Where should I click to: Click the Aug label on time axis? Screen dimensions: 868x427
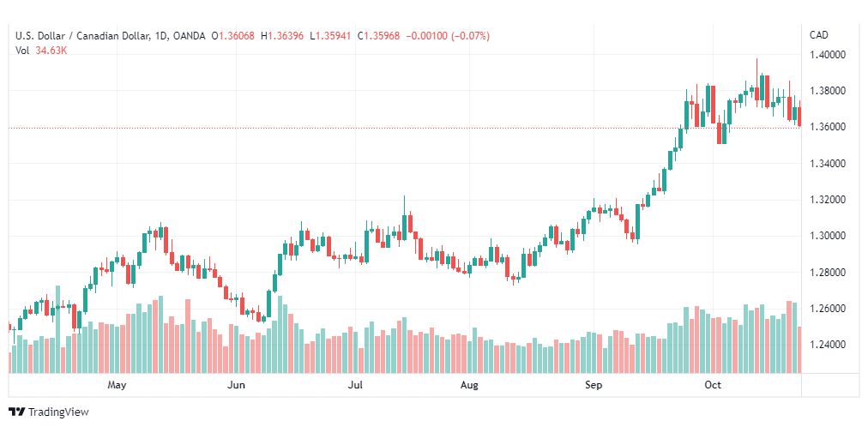[x=469, y=386]
